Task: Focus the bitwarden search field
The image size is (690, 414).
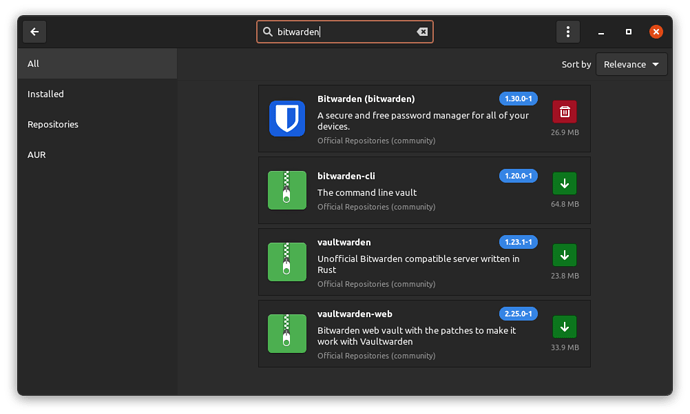Action: click(345, 32)
